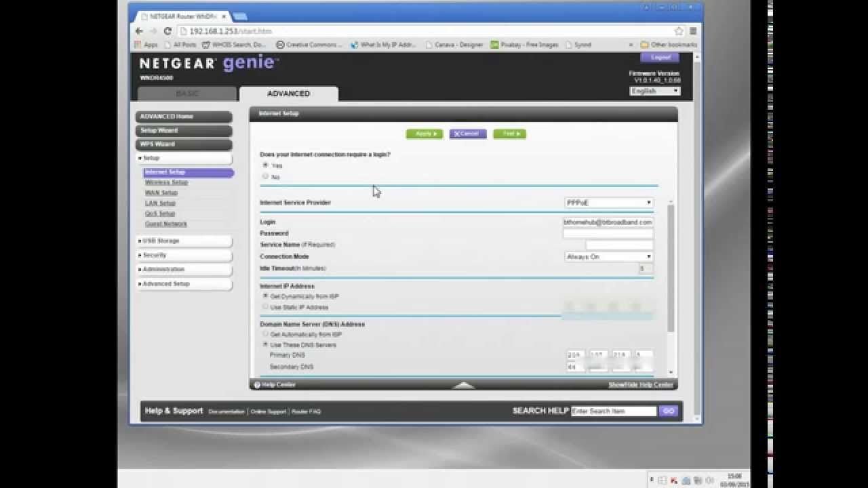Viewport: 868px width, 488px height.
Task: Click the taskbar clock
Action: [734, 481]
